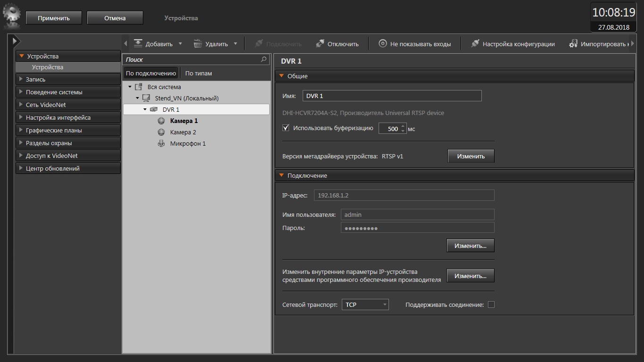Select the 'Устройства' sub-item
This screenshot has height=362, width=644.
tap(68, 67)
